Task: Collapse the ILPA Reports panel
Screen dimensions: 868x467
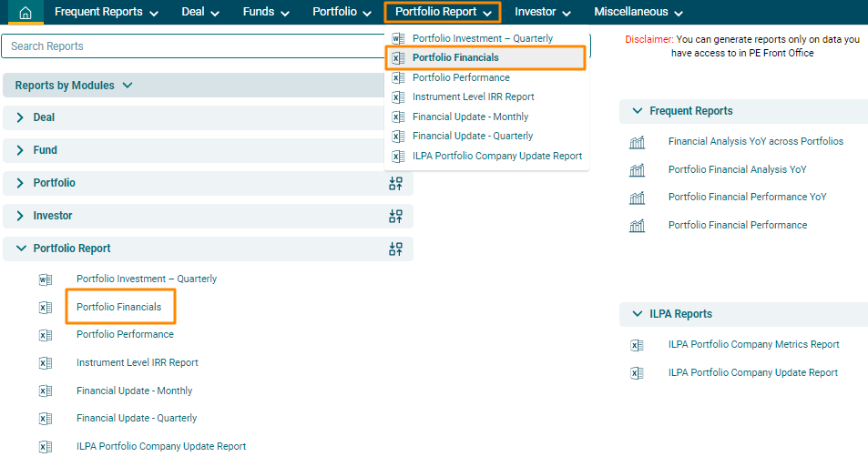Action: click(637, 314)
